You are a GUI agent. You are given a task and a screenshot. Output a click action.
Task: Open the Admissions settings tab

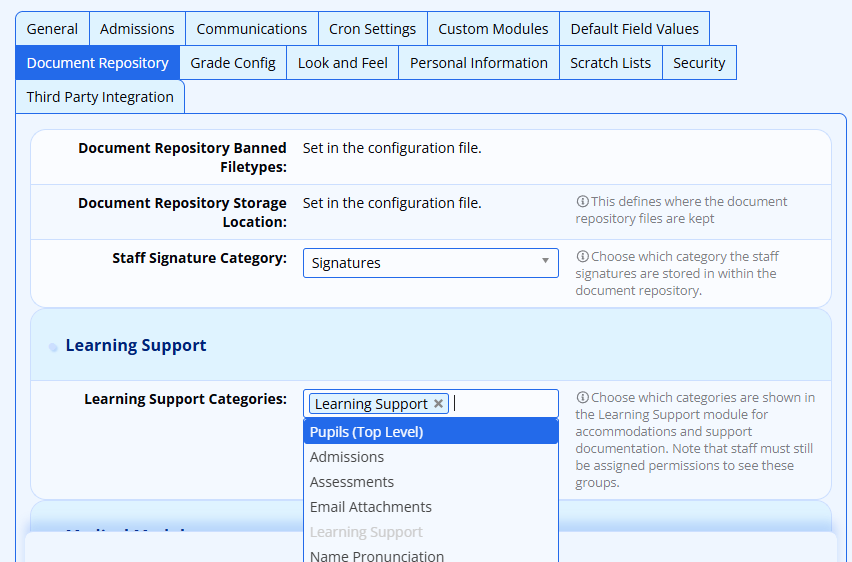[x=137, y=29]
